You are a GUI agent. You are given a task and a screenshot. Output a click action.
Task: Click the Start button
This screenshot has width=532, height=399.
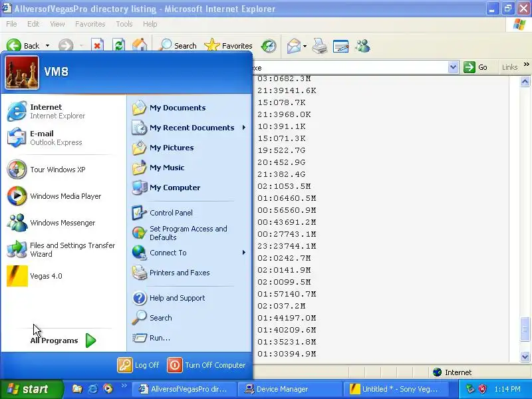[x=31, y=389]
